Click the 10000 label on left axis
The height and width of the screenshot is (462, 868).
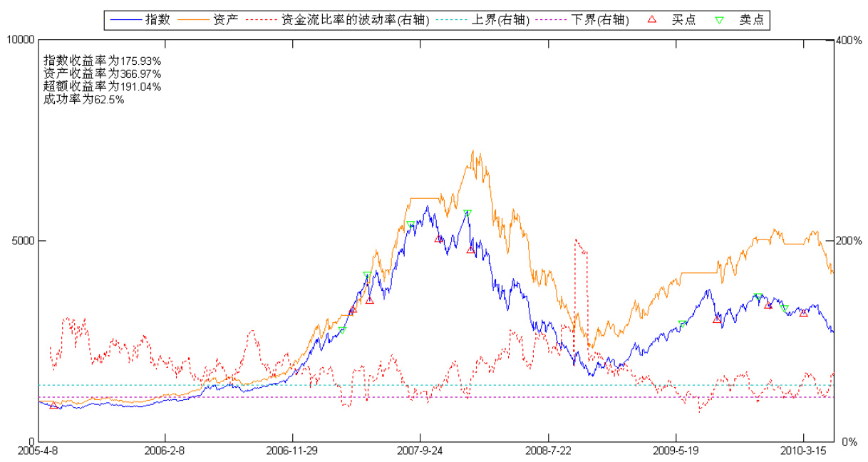pos(21,40)
